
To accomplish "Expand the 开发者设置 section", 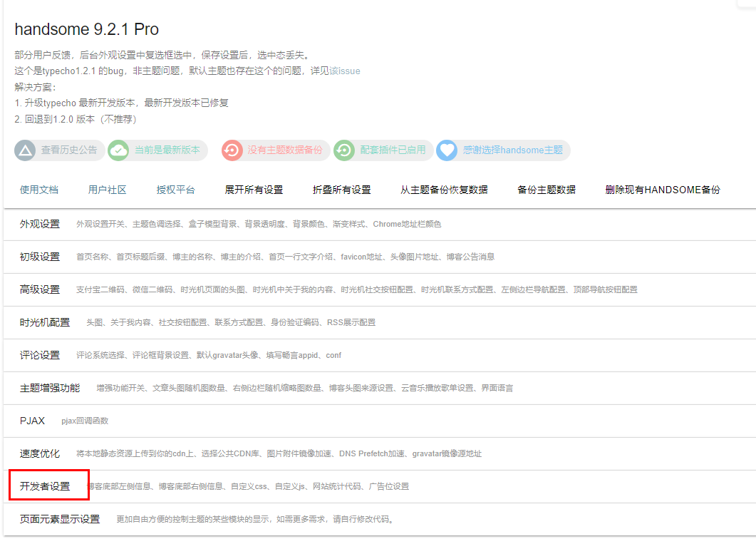I will click(380, 487).
